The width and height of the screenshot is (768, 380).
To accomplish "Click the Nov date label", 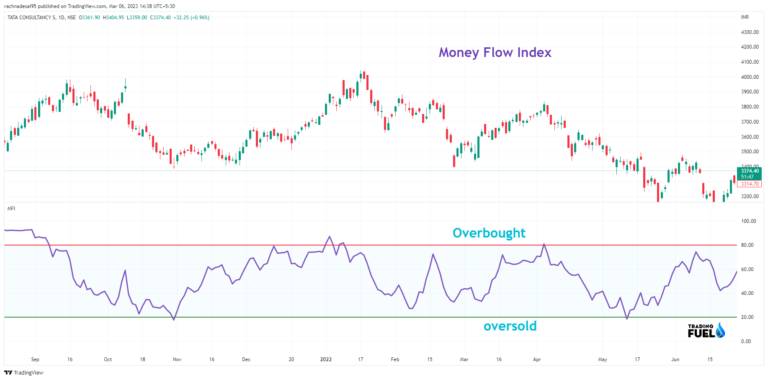I will 177,359.
